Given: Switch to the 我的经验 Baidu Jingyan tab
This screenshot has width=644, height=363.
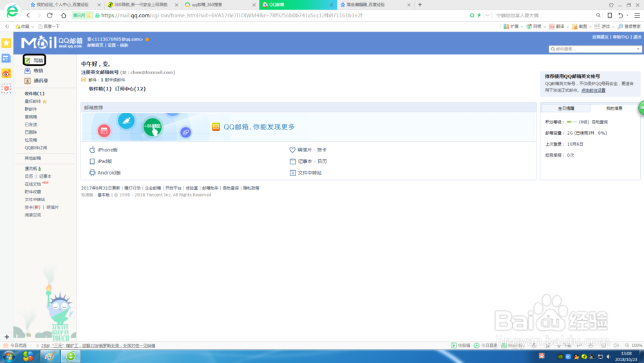Looking at the screenshot, I should pos(62,5).
